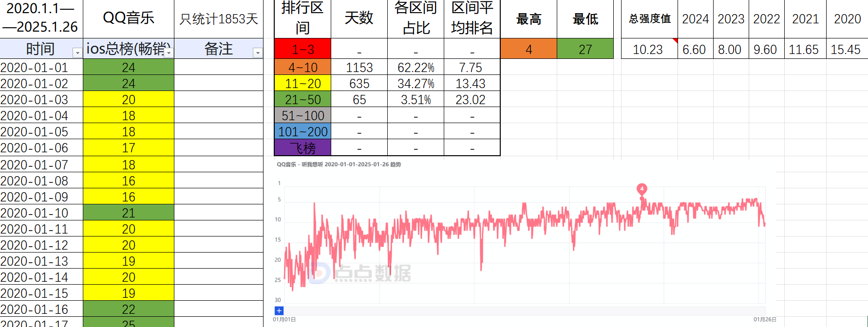Select the blue 101~200 range cell
The image size is (868, 327).
coord(302,131)
